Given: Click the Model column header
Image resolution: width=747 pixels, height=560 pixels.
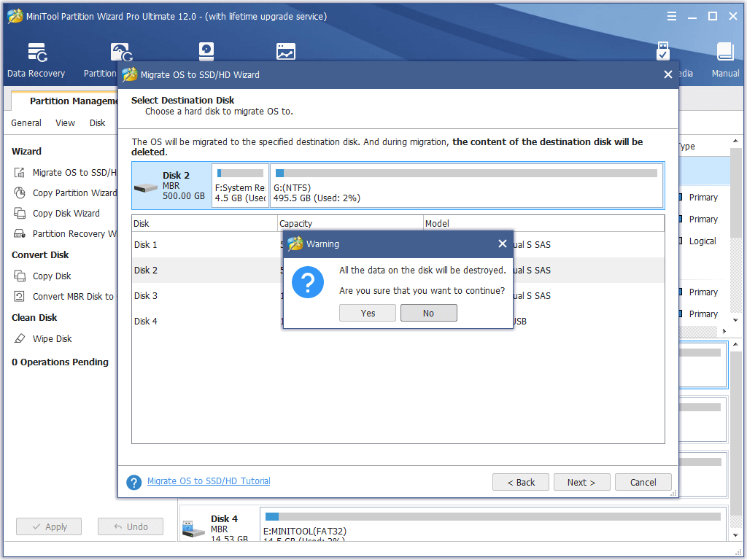Looking at the screenshot, I should click(544, 223).
